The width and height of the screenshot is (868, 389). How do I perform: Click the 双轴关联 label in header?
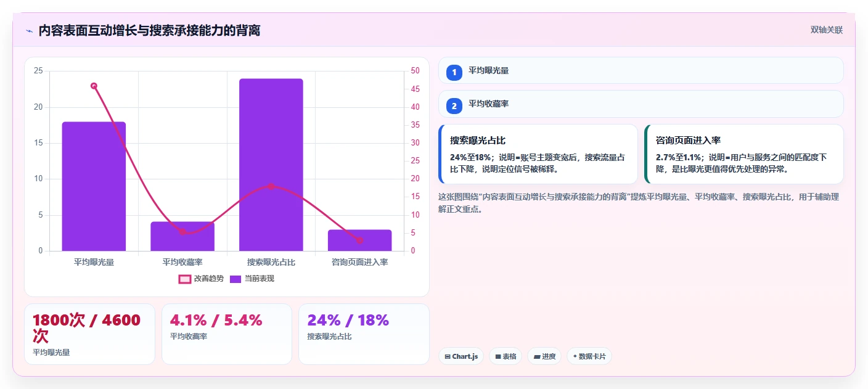(826, 30)
